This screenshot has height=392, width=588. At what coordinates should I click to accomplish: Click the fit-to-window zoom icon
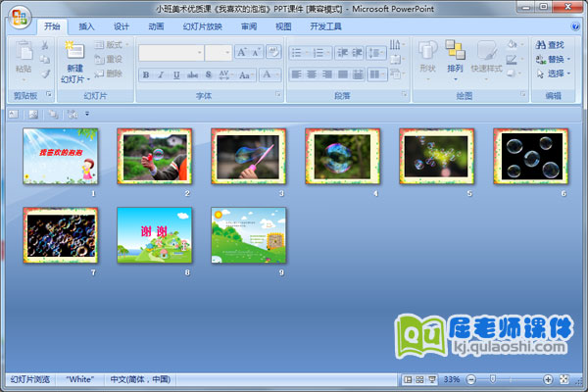tap(563, 378)
